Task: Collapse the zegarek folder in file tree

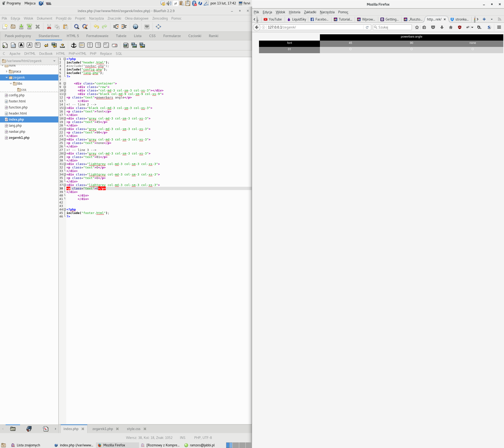Action: (x=7, y=77)
